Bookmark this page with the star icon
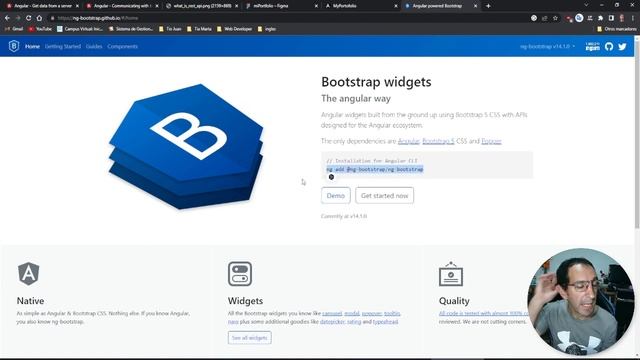Image resolution: width=640 pixels, height=360 pixels. pos(555,18)
